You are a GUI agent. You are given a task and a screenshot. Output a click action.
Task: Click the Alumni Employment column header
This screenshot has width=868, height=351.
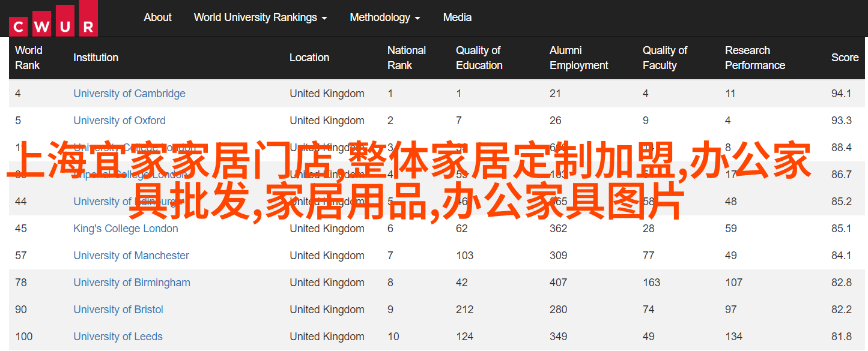pos(578,58)
